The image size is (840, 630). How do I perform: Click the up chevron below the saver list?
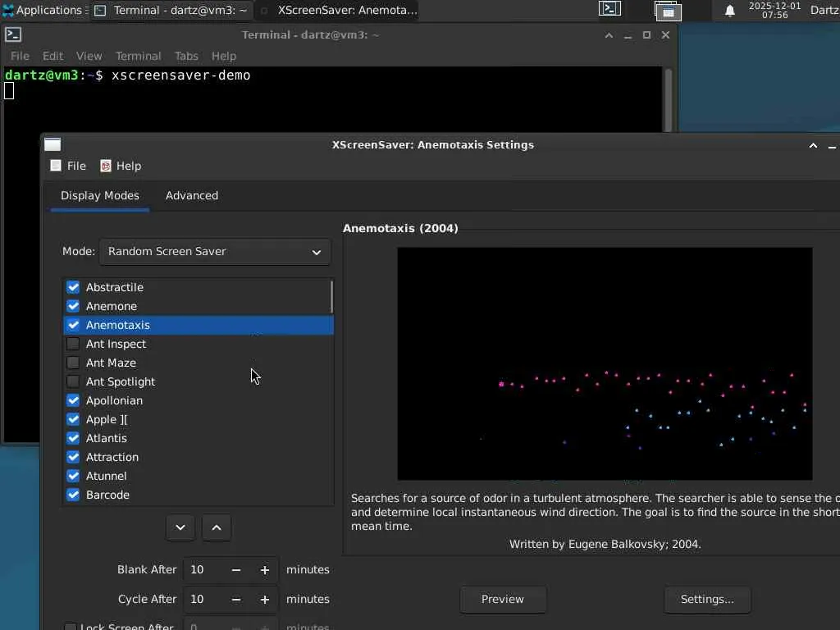[217, 527]
